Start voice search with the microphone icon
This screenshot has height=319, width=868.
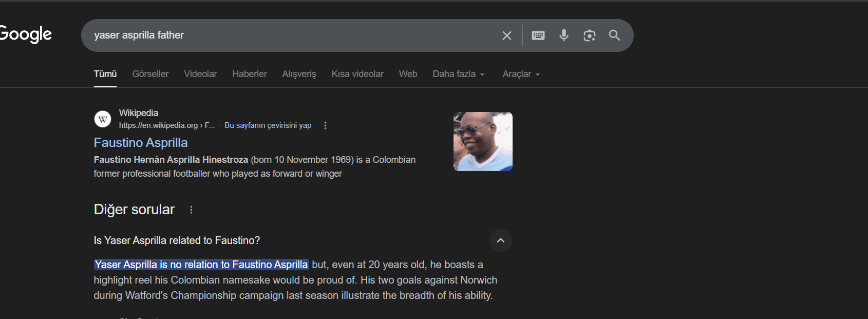563,35
